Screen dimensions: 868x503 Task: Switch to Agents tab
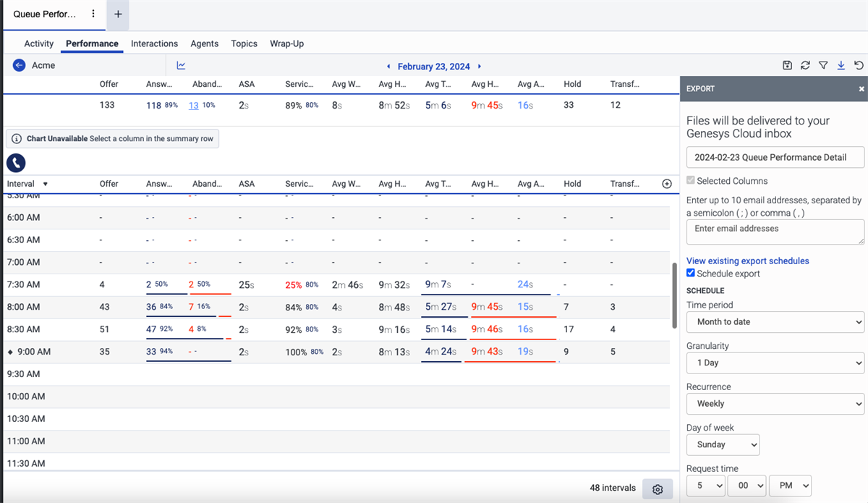tap(205, 43)
